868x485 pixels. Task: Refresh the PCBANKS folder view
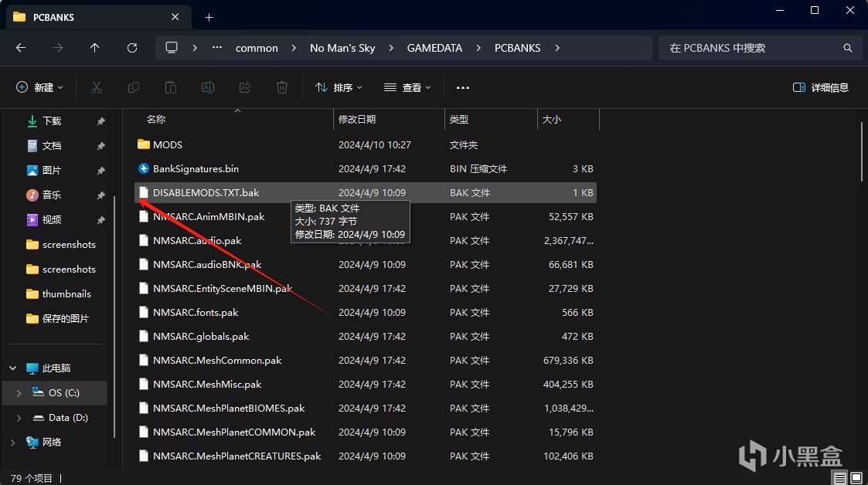pos(131,48)
